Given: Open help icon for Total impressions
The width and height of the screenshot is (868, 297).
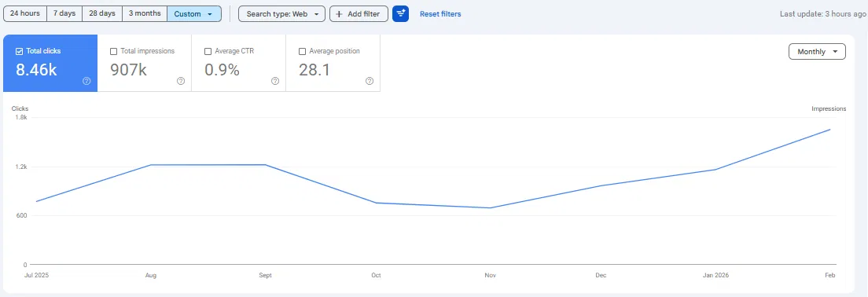Looking at the screenshot, I should (x=181, y=81).
